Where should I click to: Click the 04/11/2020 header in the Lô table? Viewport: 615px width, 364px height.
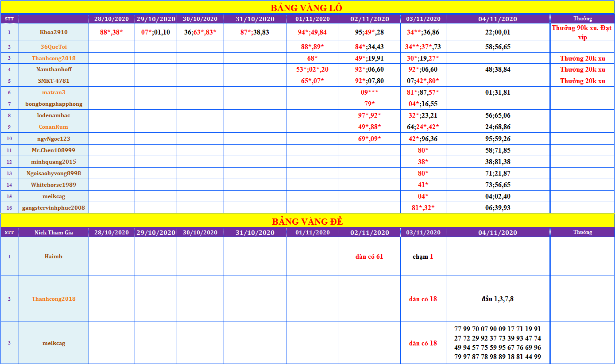coord(498,19)
